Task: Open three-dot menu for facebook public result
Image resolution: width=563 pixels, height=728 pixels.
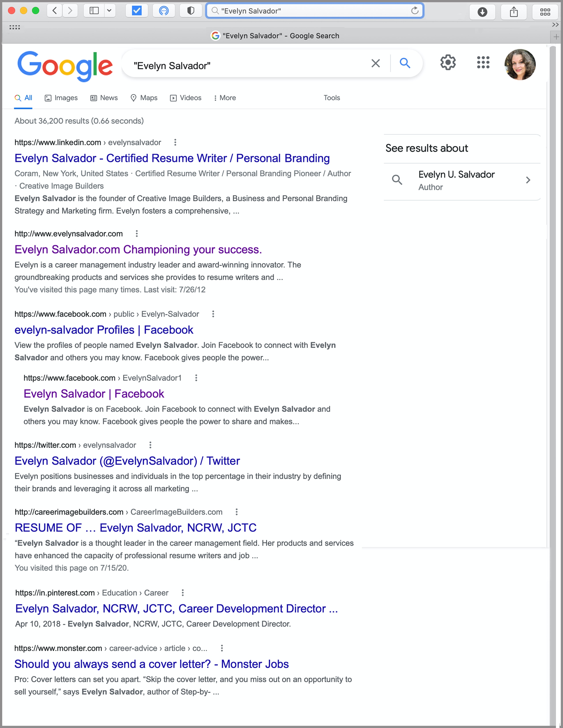Action: 213,314
